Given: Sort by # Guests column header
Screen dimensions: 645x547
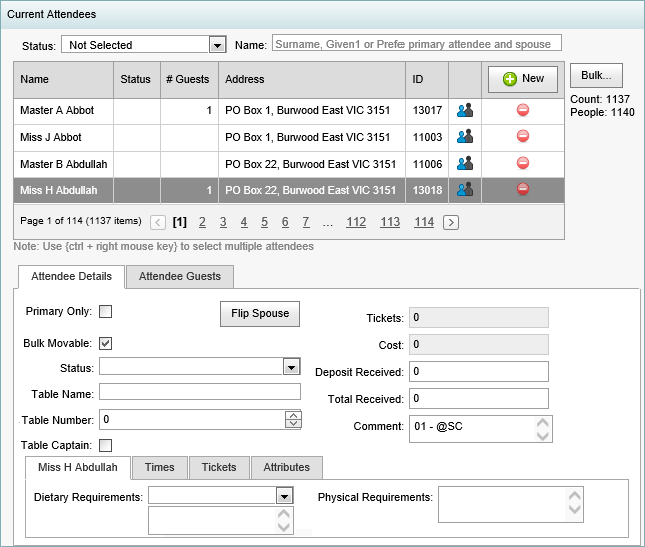Looking at the screenshot, I should pyautogui.click(x=189, y=80).
